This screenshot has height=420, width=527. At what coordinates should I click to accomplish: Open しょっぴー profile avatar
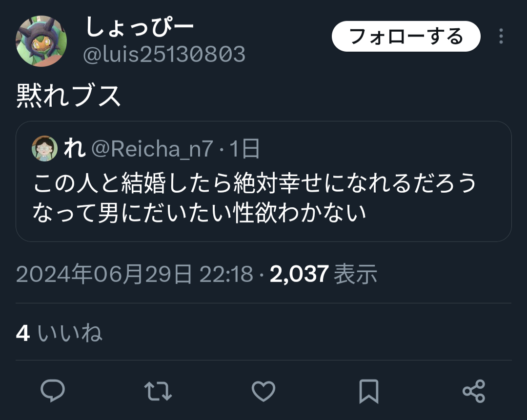click(x=41, y=41)
